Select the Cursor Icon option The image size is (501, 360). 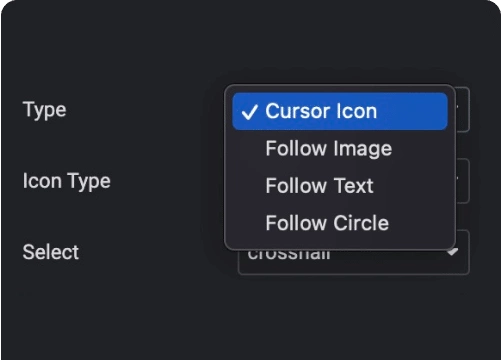click(x=340, y=111)
